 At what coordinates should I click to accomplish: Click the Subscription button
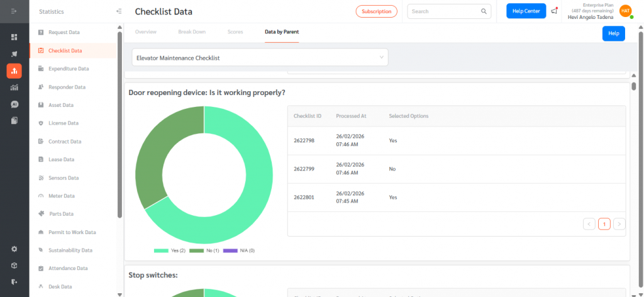point(376,11)
